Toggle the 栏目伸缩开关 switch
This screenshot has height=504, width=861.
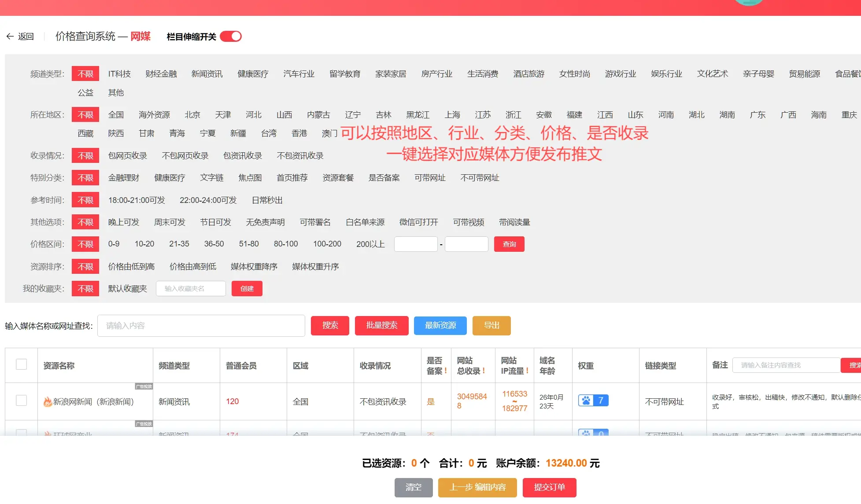(x=231, y=37)
